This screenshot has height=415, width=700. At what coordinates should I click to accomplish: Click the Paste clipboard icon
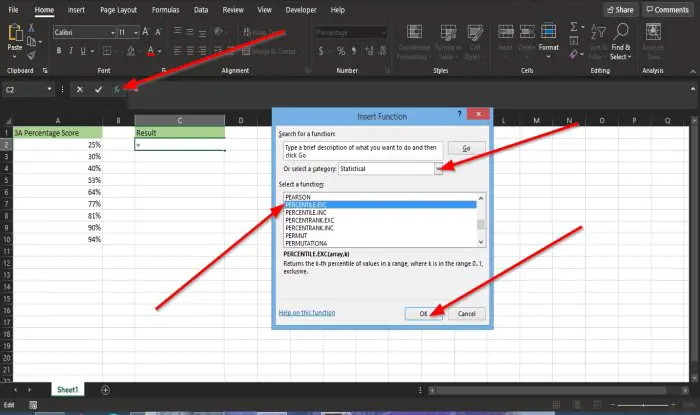click(15, 33)
